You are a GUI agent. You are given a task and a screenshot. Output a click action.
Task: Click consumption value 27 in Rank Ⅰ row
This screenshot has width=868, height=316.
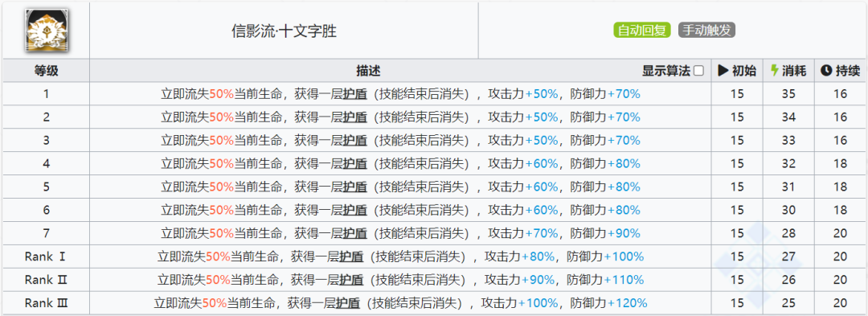(x=788, y=256)
